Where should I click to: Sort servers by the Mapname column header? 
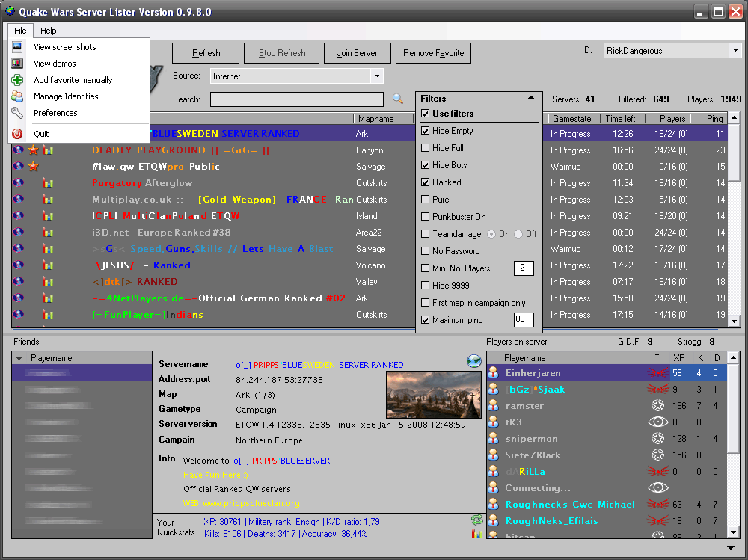coord(384,119)
